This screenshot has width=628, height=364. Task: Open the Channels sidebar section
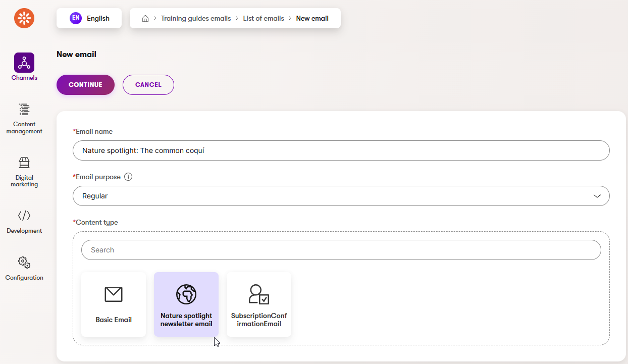[24, 67]
